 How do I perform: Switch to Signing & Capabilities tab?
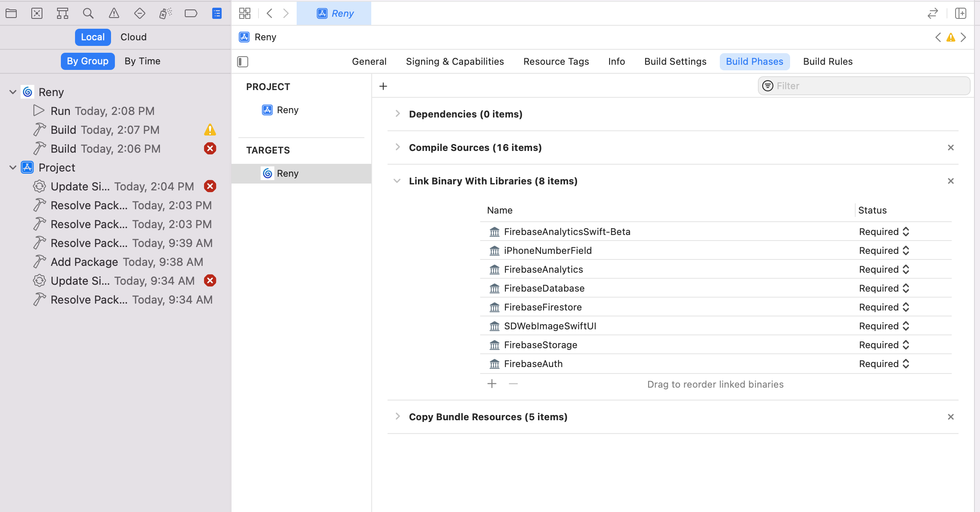coord(455,61)
